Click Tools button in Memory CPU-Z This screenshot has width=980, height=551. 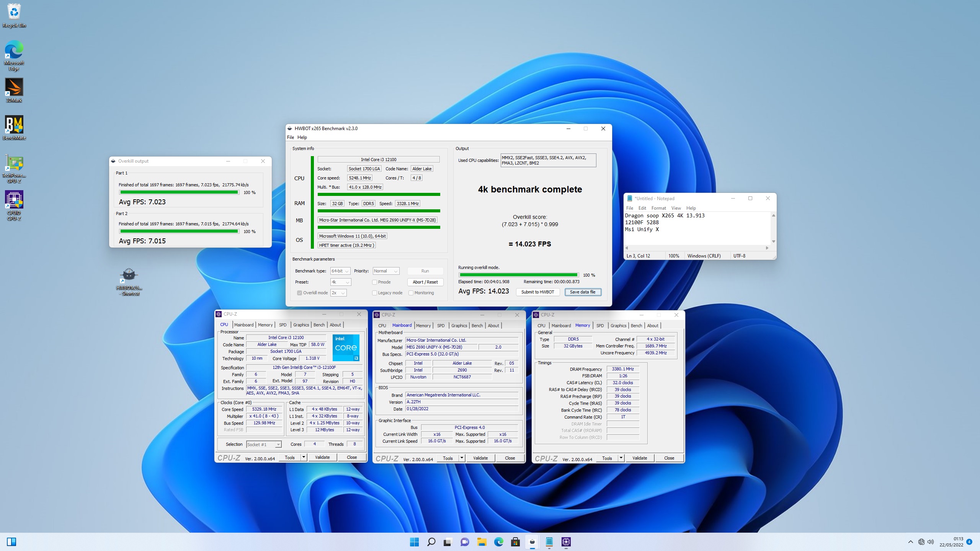pos(607,458)
